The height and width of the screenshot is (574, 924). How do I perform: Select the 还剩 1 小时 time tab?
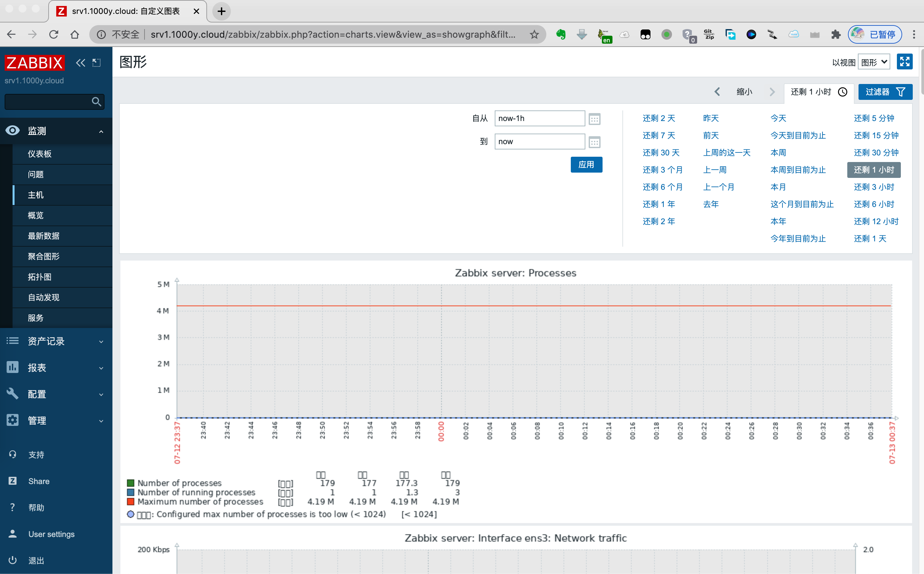(819, 92)
